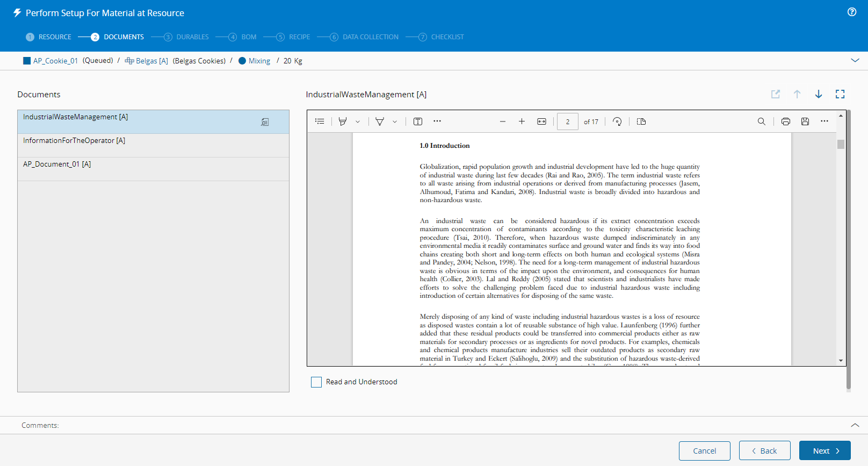Click the PDF add text tool
This screenshot has width=868, height=466.
click(x=418, y=121)
